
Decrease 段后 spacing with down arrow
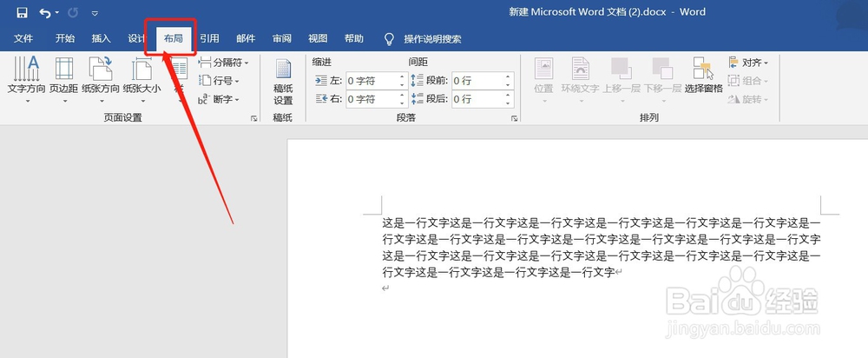tap(508, 103)
